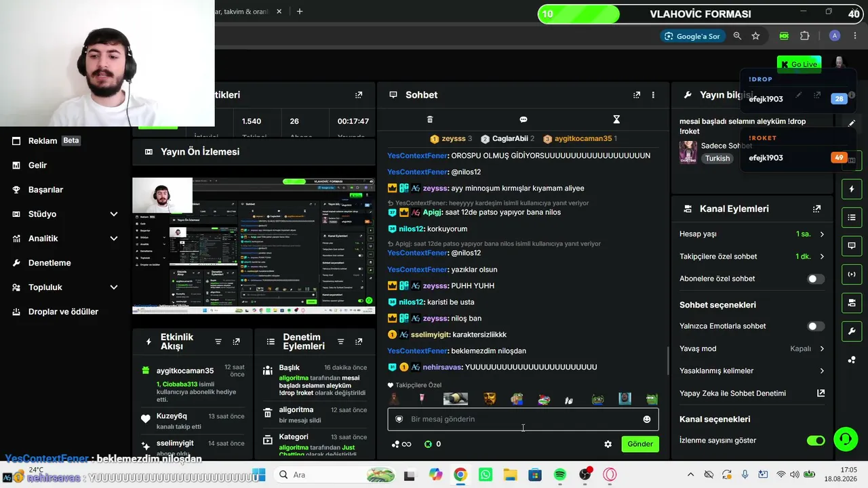Click the server stack icon in right sidebar
The width and height of the screenshot is (868, 488).
(x=852, y=302)
